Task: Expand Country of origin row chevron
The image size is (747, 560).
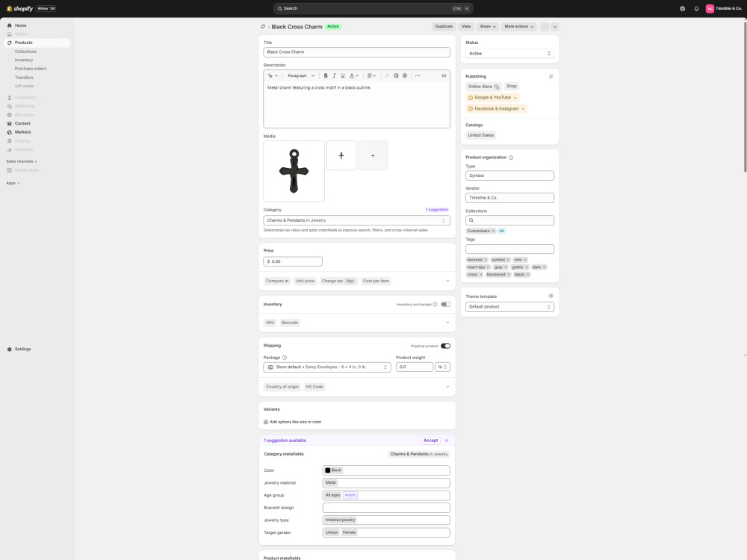Action: 447,387
